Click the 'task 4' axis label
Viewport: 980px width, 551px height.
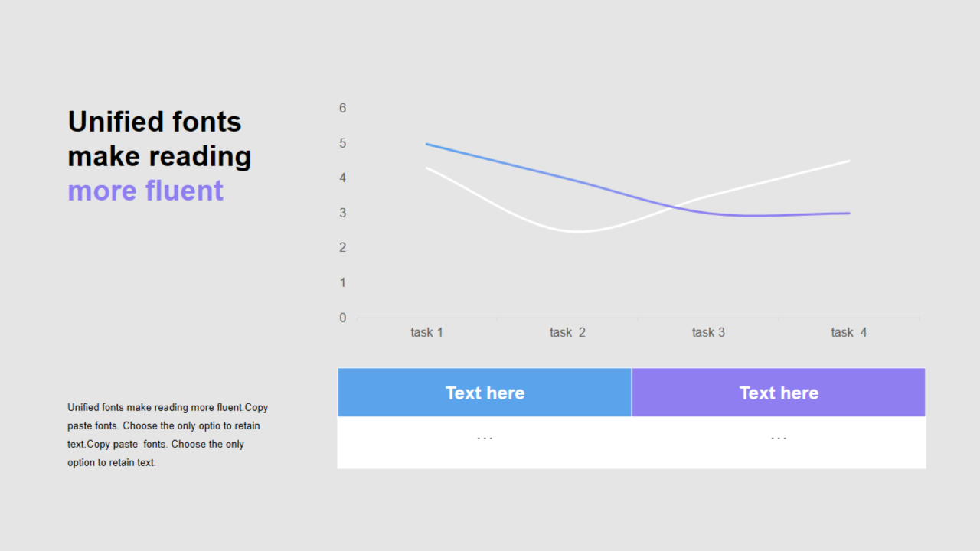pos(849,332)
